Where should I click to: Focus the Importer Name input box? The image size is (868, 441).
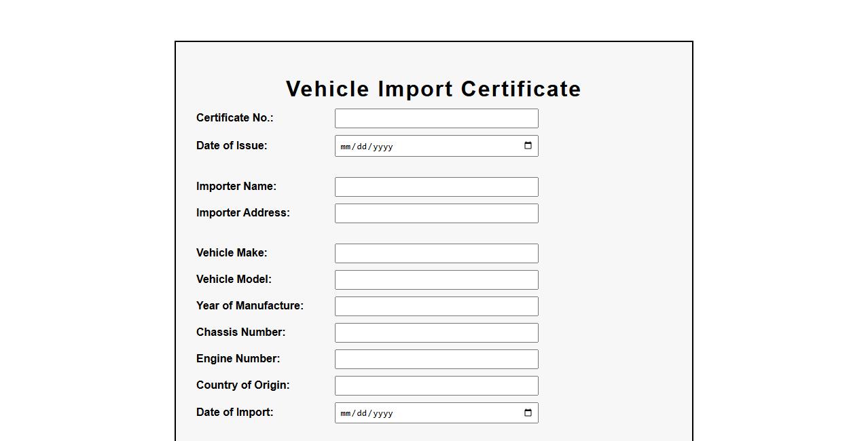(436, 187)
